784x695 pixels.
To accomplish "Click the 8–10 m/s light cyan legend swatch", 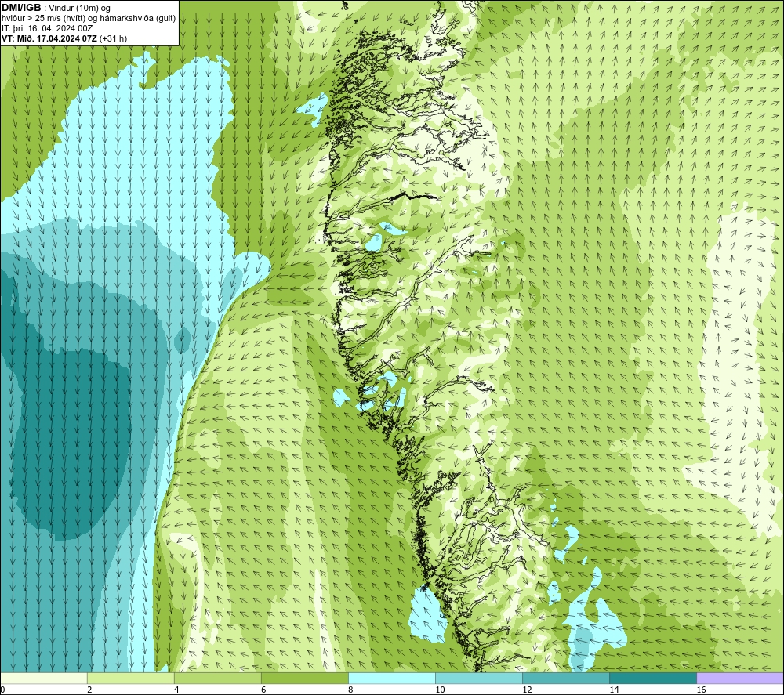I will click(391, 678).
